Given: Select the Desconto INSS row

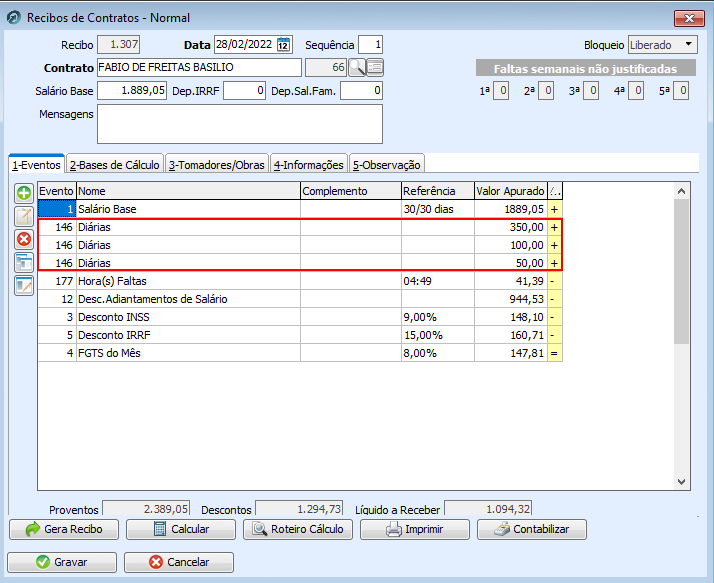Looking at the screenshot, I should point(300,317).
